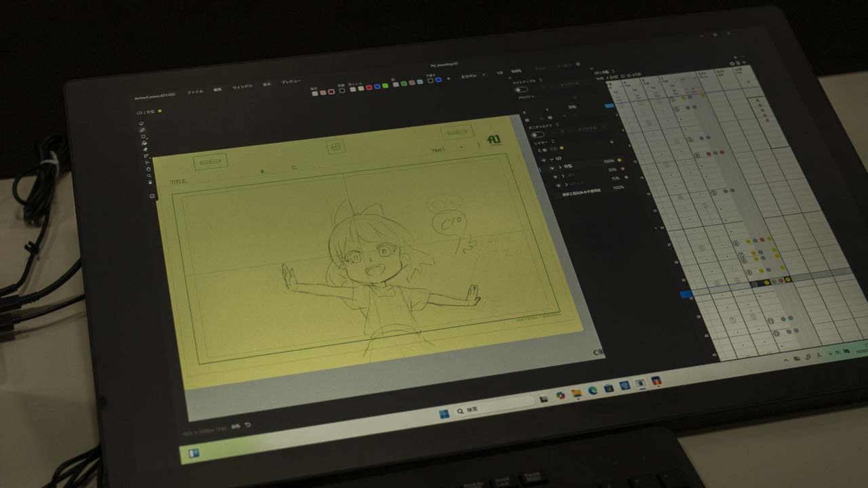
Task: Collapse the LO layer group chevron
Action: (x=551, y=159)
